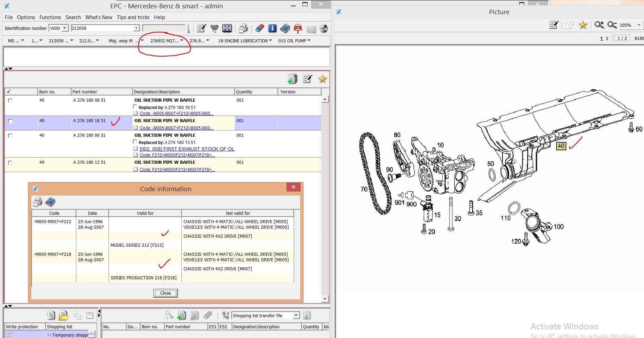Screen dimensions: 644x338
Task: Open the FIRST EXHAUST STOCK OF OL link
Action: [x=187, y=149]
